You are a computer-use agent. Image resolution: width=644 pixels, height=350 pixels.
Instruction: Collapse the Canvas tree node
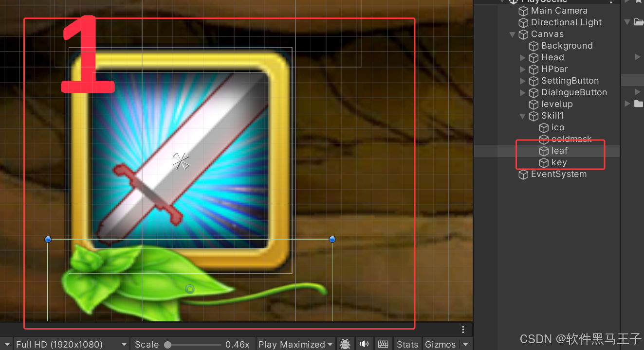pyautogui.click(x=512, y=34)
